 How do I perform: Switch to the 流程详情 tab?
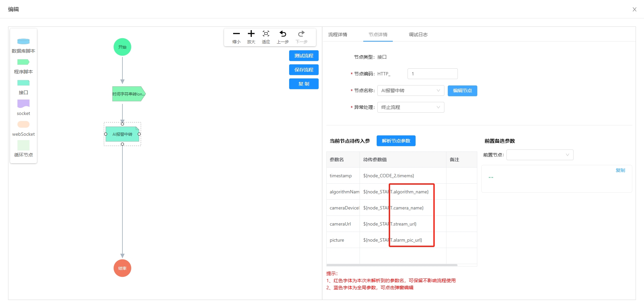pos(338,35)
